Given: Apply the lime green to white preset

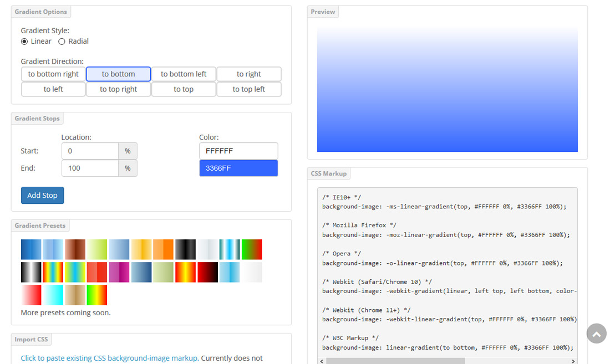Looking at the screenshot, I should (97, 249).
